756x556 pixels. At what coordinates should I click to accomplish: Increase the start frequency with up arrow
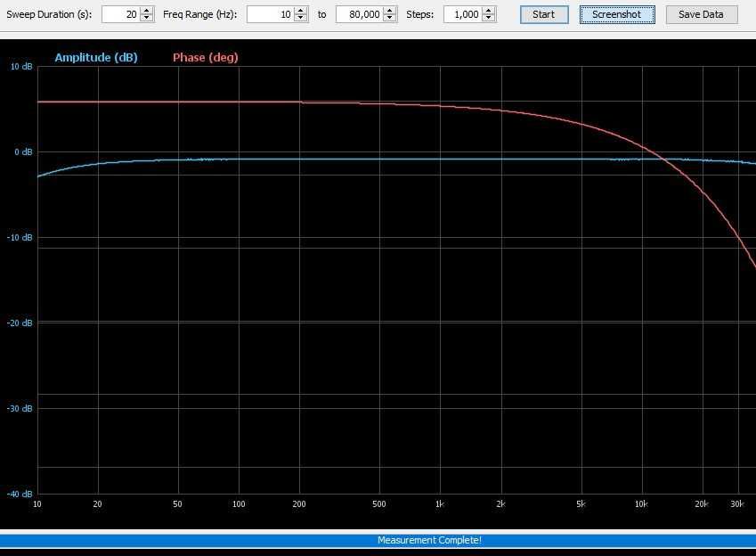[x=301, y=11]
